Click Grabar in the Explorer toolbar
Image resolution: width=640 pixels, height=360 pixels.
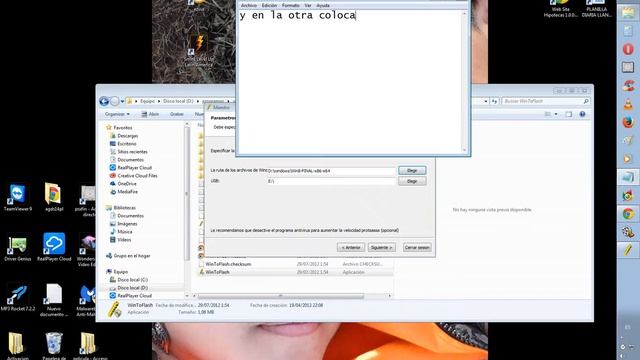176,114
